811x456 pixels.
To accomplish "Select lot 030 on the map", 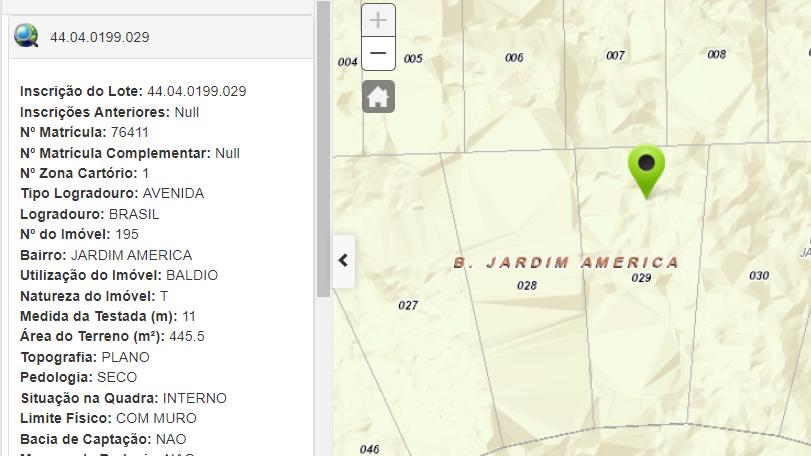I will tap(759, 276).
